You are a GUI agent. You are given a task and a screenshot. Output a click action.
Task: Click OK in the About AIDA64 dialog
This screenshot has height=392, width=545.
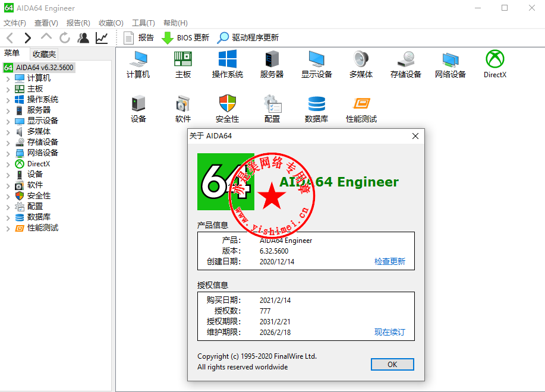point(392,364)
